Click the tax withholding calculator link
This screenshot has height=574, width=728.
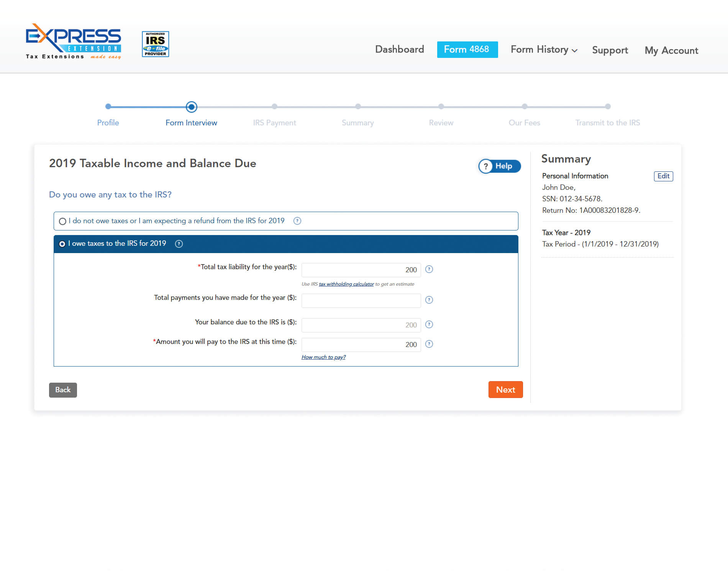coord(346,284)
